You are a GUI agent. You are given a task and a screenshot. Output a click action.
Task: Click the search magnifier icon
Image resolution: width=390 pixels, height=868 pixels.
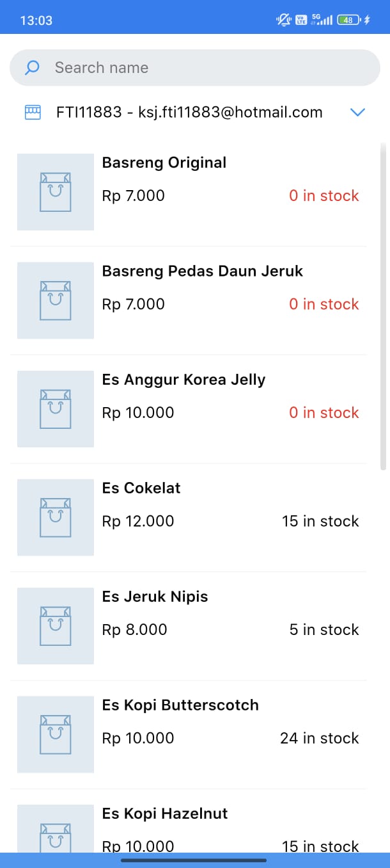[32, 68]
